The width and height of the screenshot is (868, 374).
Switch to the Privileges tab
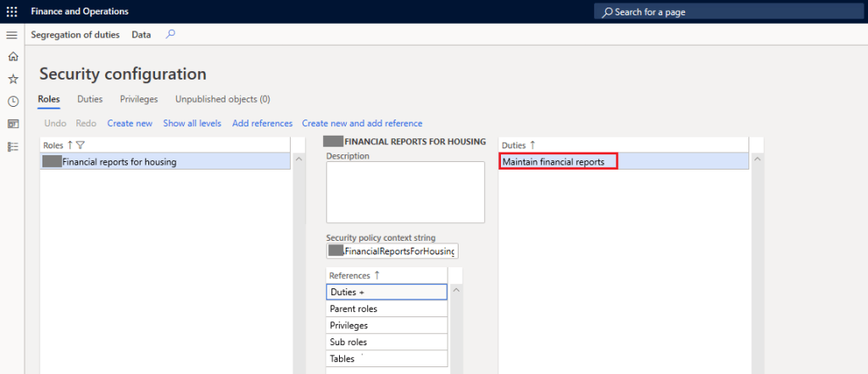pos(139,99)
